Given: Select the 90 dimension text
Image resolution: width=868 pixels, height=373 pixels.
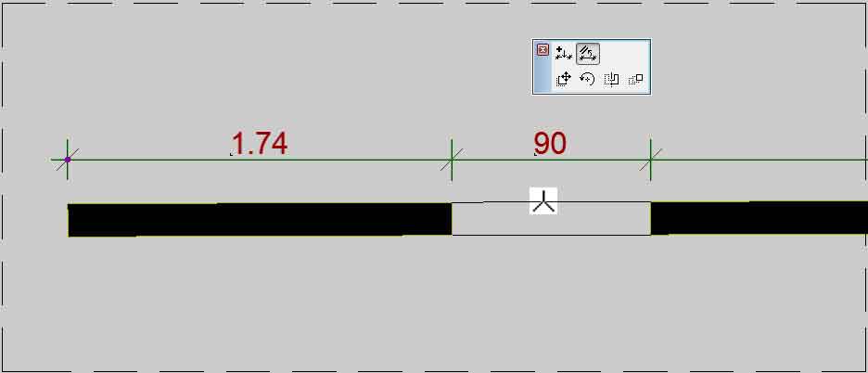Looking at the screenshot, I should (x=550, y=144).
